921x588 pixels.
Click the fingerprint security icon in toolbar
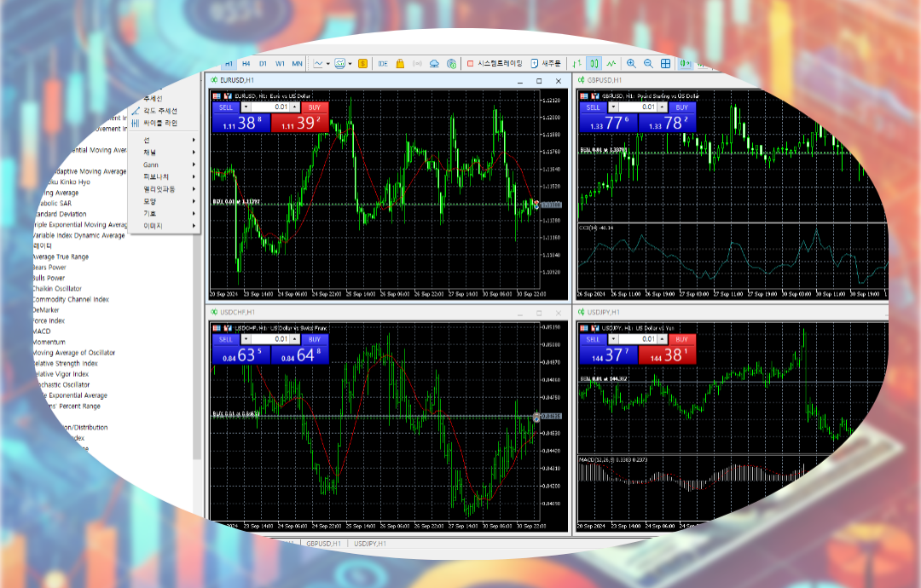point(451,63)
